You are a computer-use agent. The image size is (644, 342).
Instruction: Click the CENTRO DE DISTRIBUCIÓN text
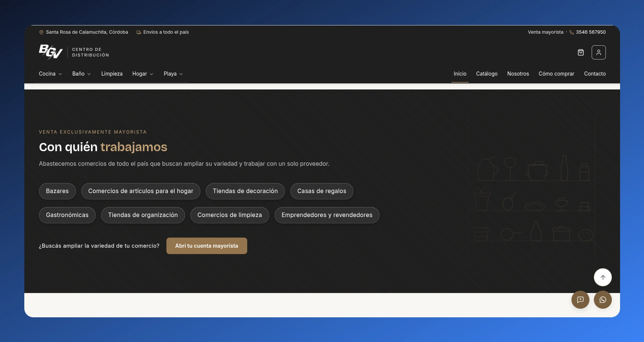[x=91, y=52]
